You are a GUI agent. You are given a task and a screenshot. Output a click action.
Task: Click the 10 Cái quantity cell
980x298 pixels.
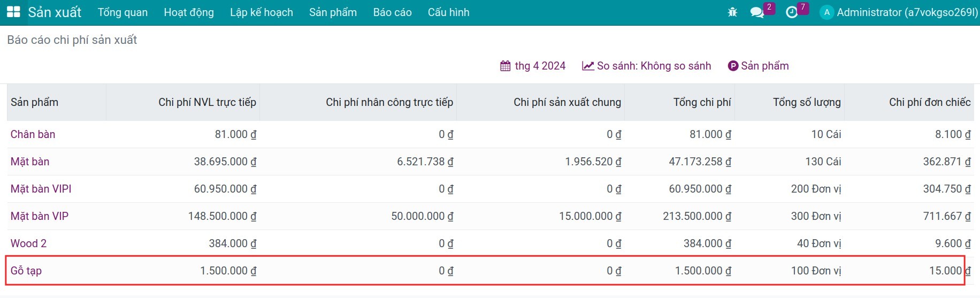(826, 134)
